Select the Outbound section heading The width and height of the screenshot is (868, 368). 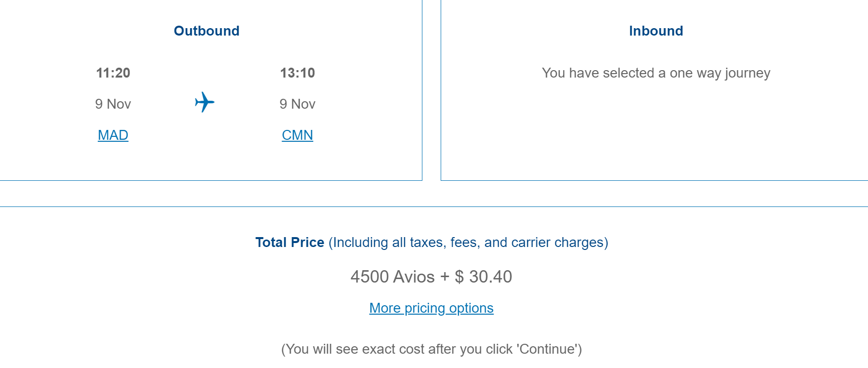pyautogui.click(x=207, y=31)
